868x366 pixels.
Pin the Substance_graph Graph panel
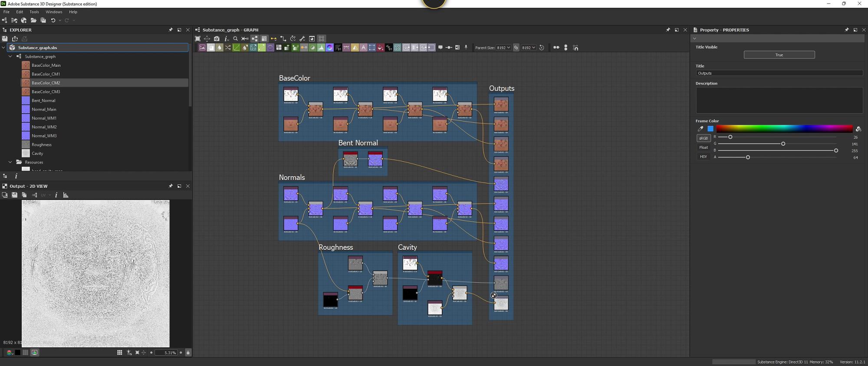(668, 30)
